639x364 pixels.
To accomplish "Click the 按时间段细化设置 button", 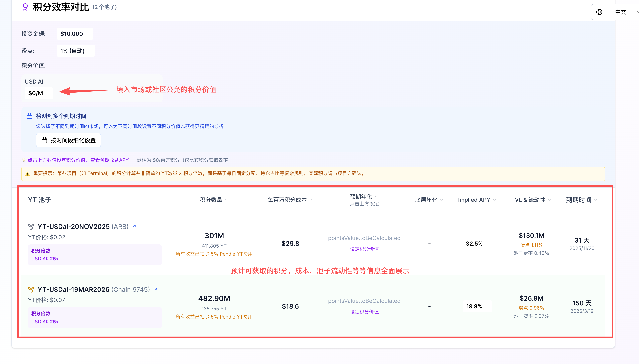I will point(68,140).
